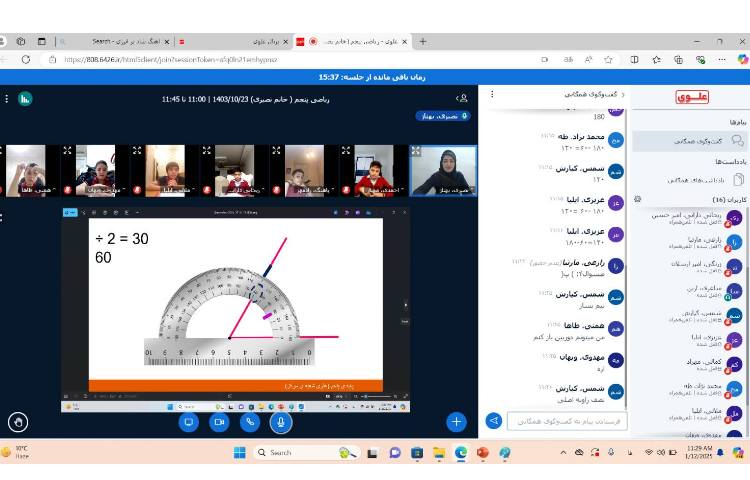Toggle the user list panel icon

coord(462,98)
